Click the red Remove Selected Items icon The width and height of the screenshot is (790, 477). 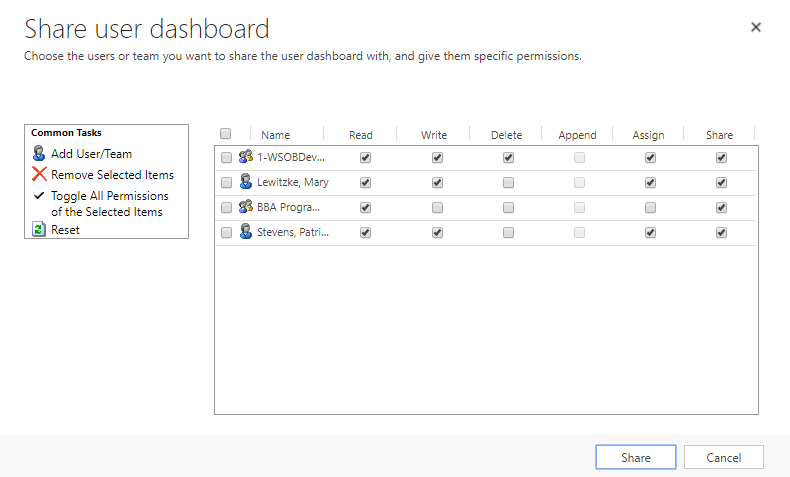tap(39, 174)
